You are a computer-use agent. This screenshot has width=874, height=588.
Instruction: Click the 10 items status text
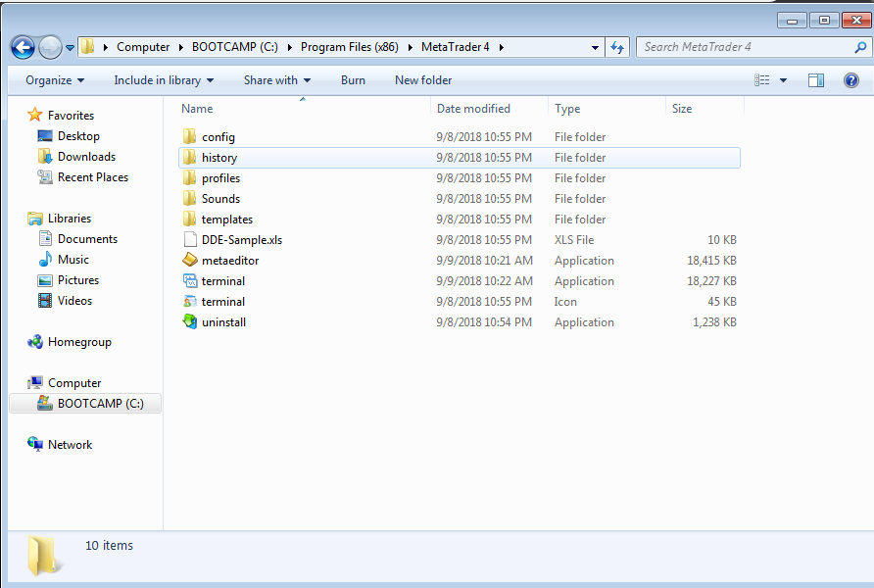pos(110,546)
